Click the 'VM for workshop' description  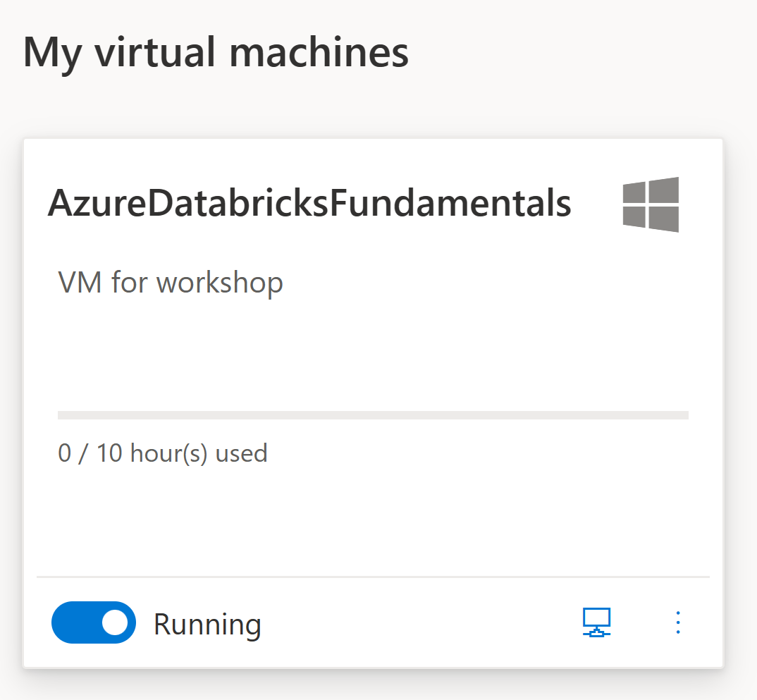[x=171, y=283]
